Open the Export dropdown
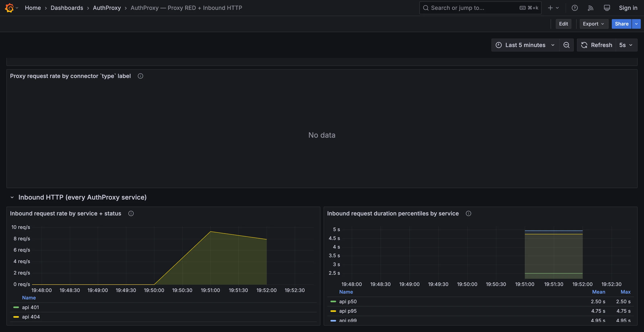644x332 pixels. (594, 24)
